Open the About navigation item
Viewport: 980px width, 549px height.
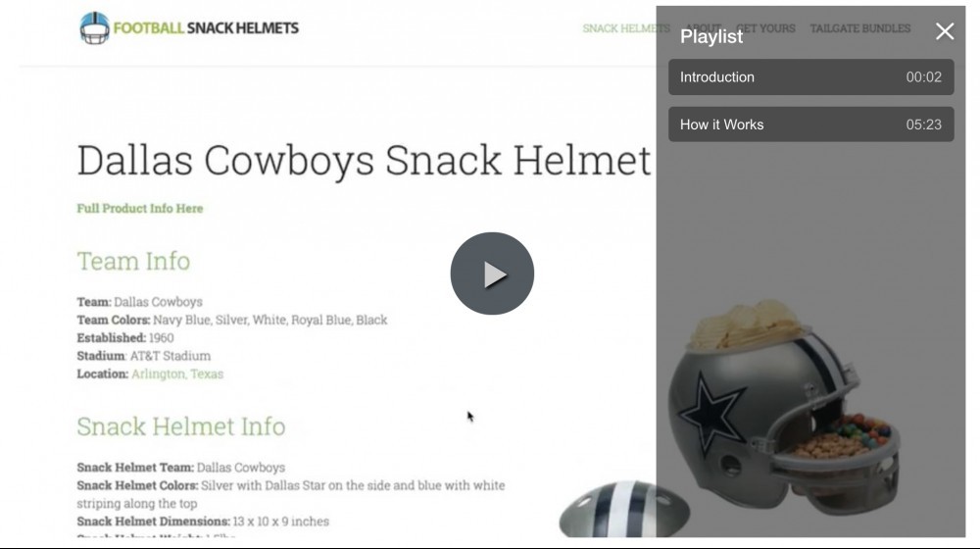[703, 28]
